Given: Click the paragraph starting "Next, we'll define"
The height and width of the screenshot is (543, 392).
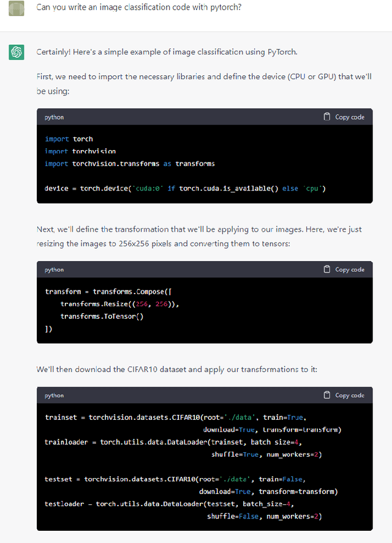Looking at the screenshot, I should [x=199, y=235].
